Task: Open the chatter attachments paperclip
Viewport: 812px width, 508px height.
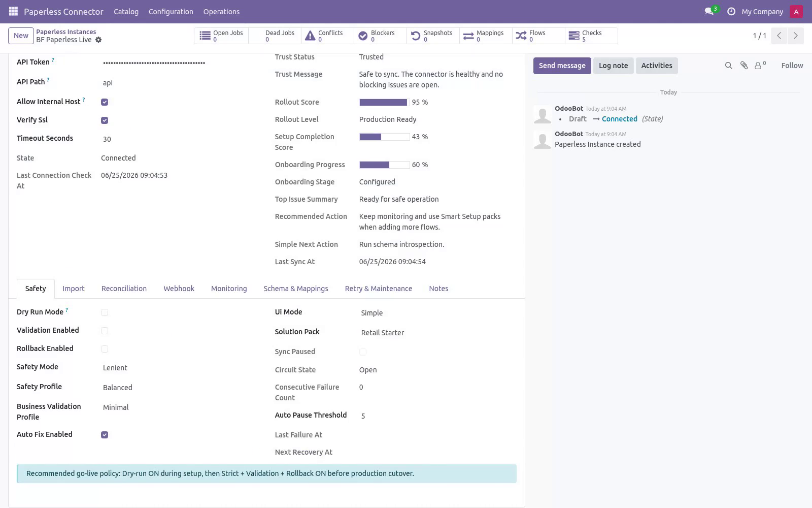Action: (x=744, y=66)
